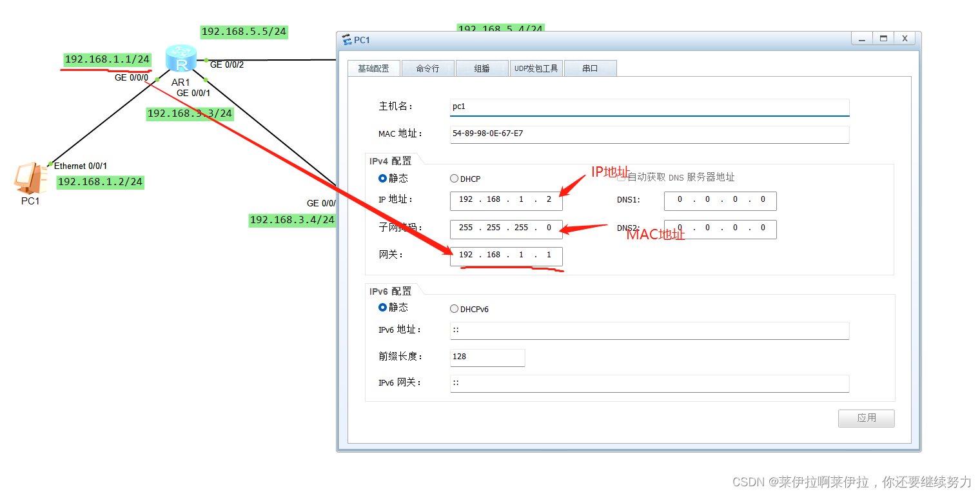Click the GE 0/0/1 port label
Image resolution: width=980 pixels, height=494 pixels.
[193, 93]
